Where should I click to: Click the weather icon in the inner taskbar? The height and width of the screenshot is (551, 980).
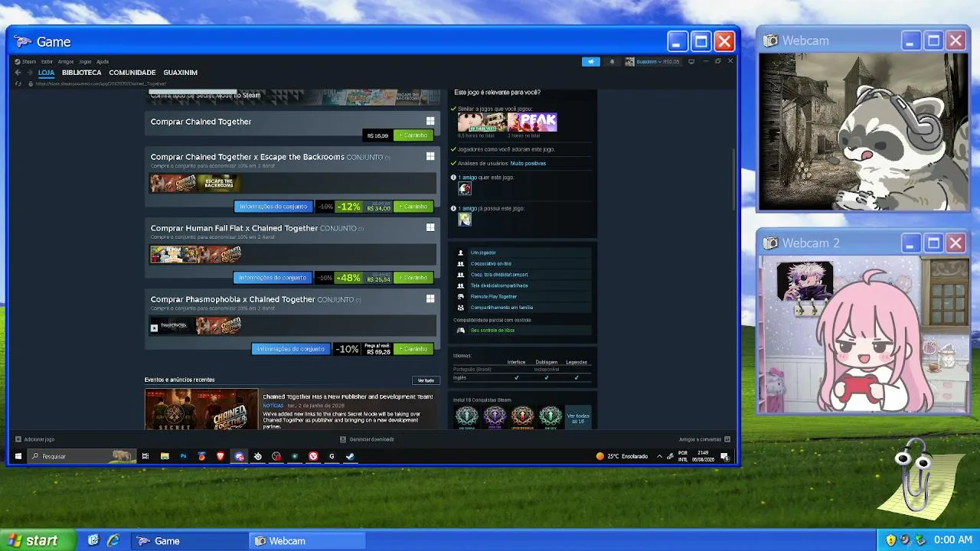pos(600,456)
